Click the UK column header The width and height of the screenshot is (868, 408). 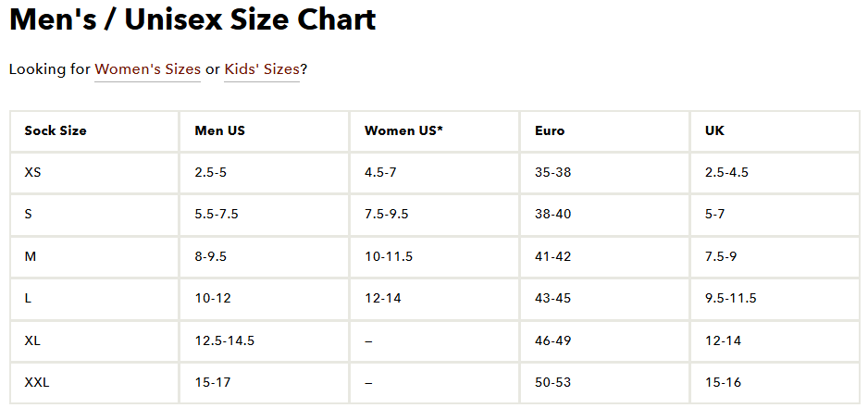714,130
